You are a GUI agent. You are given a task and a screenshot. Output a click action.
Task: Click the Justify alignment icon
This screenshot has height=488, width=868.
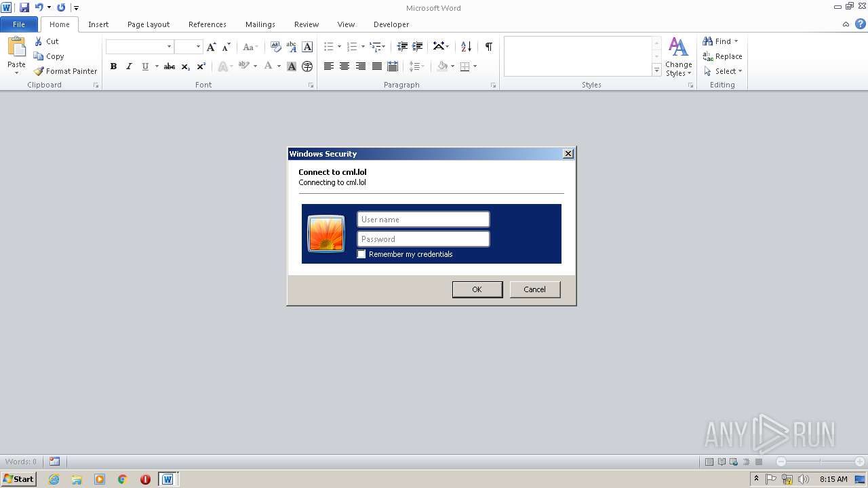[x=377, y=66]
